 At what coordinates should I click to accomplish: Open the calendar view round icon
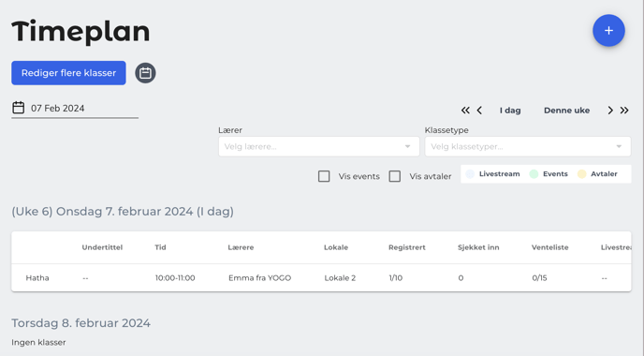click(x=145, y=73)
